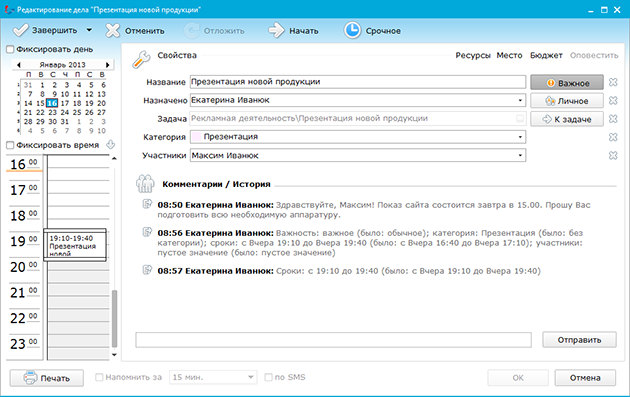630x397 pixels.
Task: Click the Начать arrow icon
Action: click(x=276, y=31)
